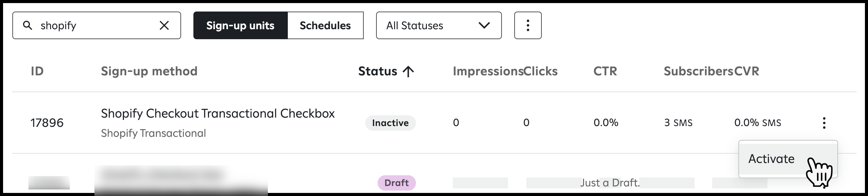
Task: Click the Draft status badge
Action: pos(396,183)
